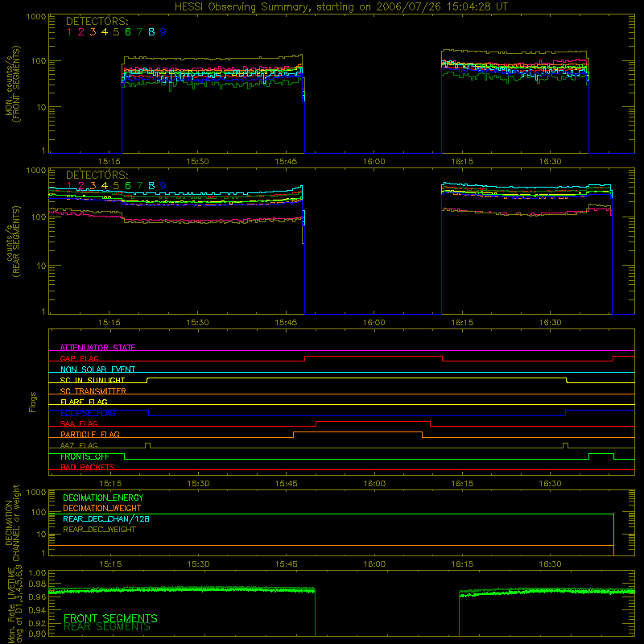Select cyan detector 8 in rear segments legend
Viewport: 644px width, 644px height.
coord(151,186)
